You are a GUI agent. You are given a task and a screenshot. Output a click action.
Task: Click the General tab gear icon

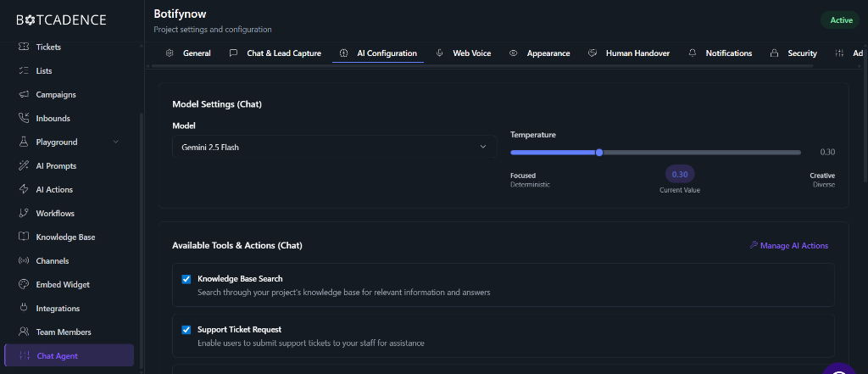[170, 53]
